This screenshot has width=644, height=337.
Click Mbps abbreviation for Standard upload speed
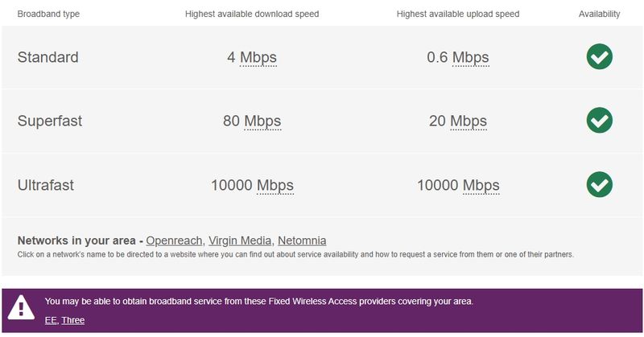pyautogui.click(x=470, y=58)
